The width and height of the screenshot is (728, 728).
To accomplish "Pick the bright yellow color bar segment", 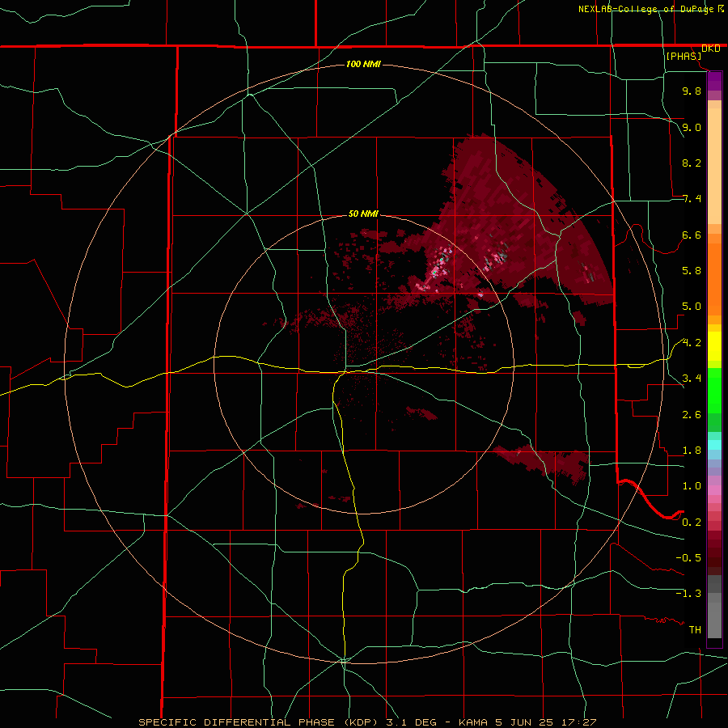I will (714, 346).
